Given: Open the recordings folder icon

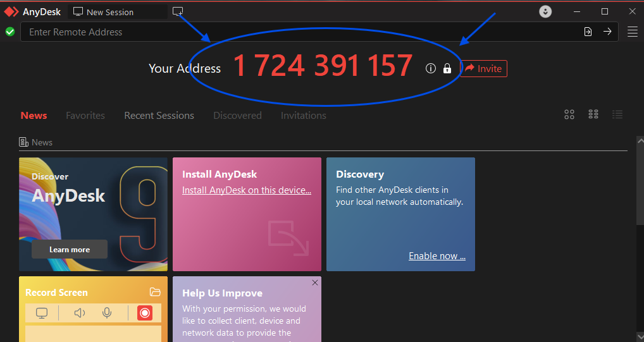Looking at the screenshot, I should [155, 292].
